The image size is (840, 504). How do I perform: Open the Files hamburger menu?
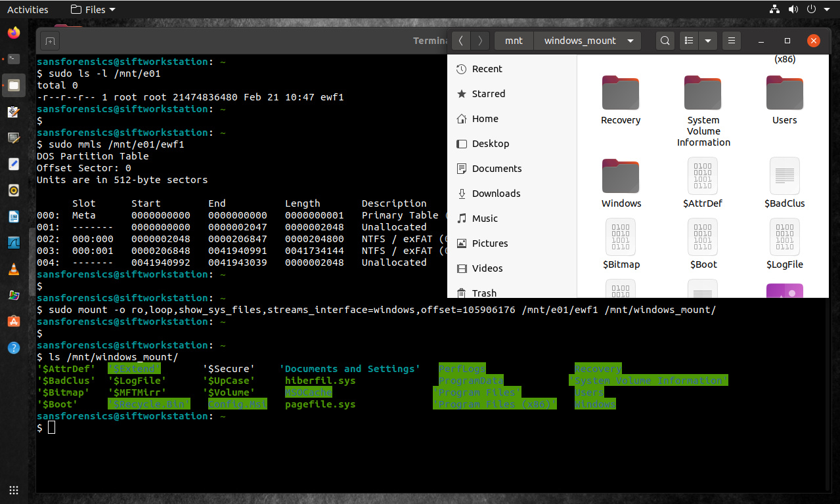pos(731,41)
